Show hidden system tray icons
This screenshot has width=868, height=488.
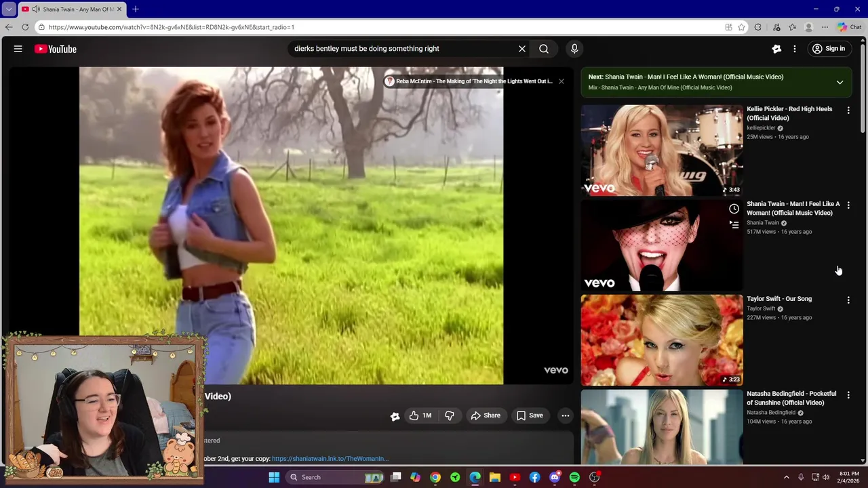click(x=787, y=477)
